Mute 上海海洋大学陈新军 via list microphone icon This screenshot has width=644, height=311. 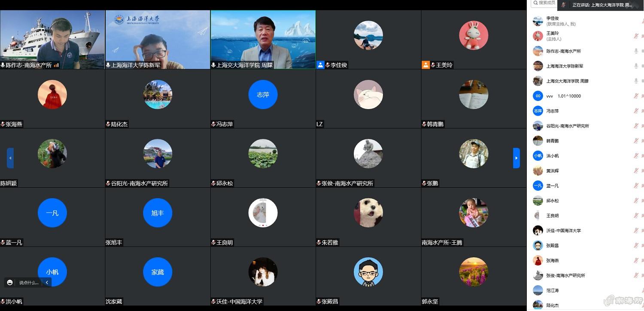[636, 66]
